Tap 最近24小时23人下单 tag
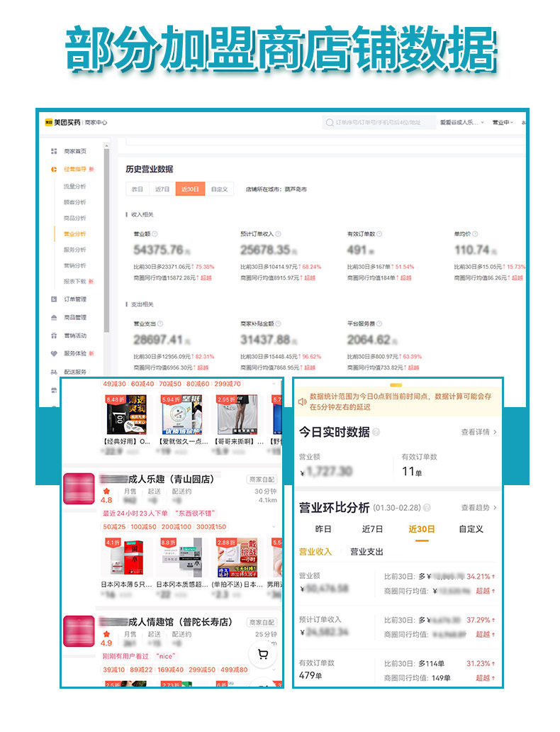The height and width of the screenshot is (732, 560). pyautogui.click(x=135, y=513)
